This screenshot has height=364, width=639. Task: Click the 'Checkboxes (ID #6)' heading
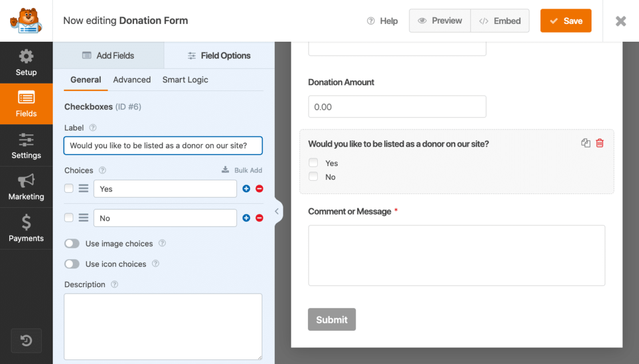(x=102, y=106)
